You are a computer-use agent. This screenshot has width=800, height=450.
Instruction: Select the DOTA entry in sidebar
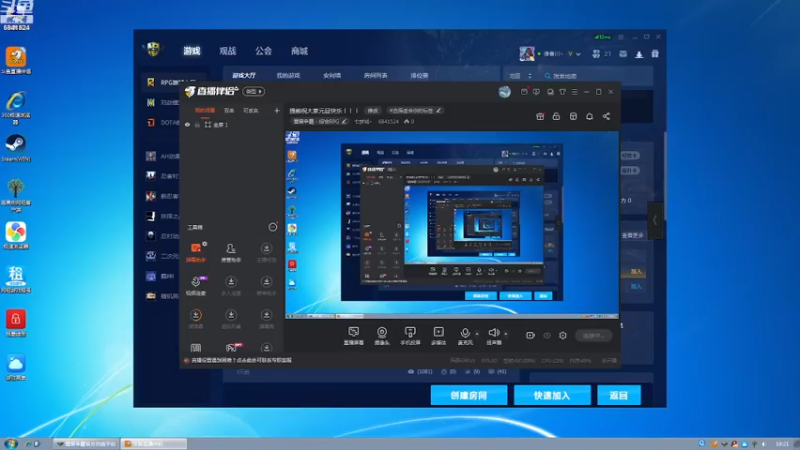click(x=162, y=122)
